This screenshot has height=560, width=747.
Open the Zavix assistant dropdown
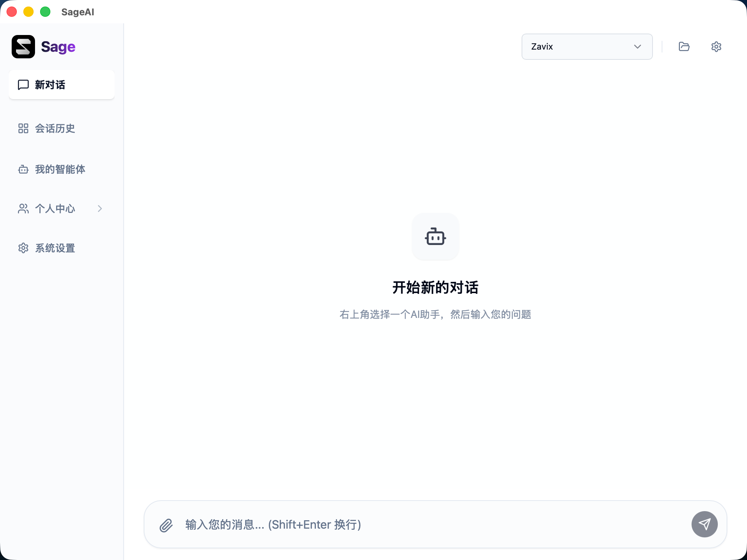click(x=587, y=46)
